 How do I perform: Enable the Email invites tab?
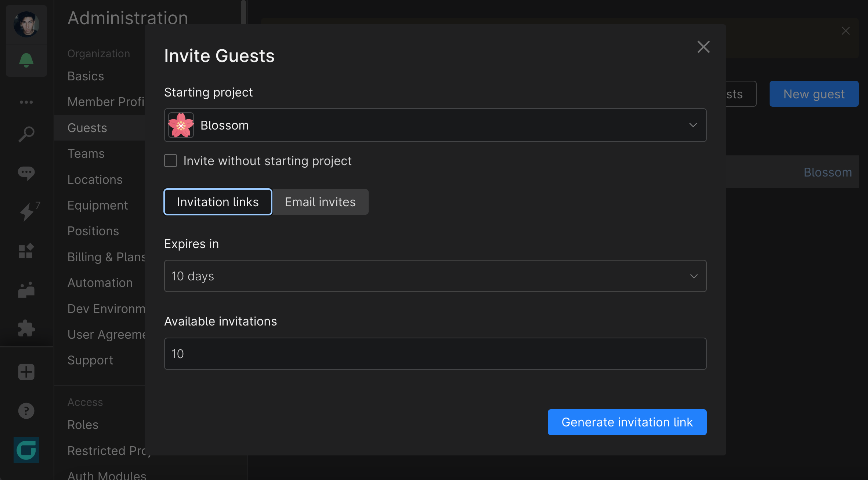320,201
